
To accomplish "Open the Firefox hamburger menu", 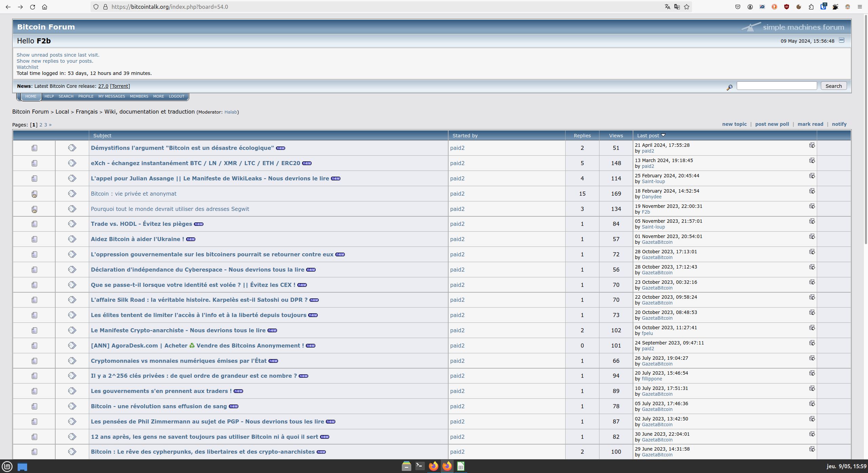I will pos(860,7).
